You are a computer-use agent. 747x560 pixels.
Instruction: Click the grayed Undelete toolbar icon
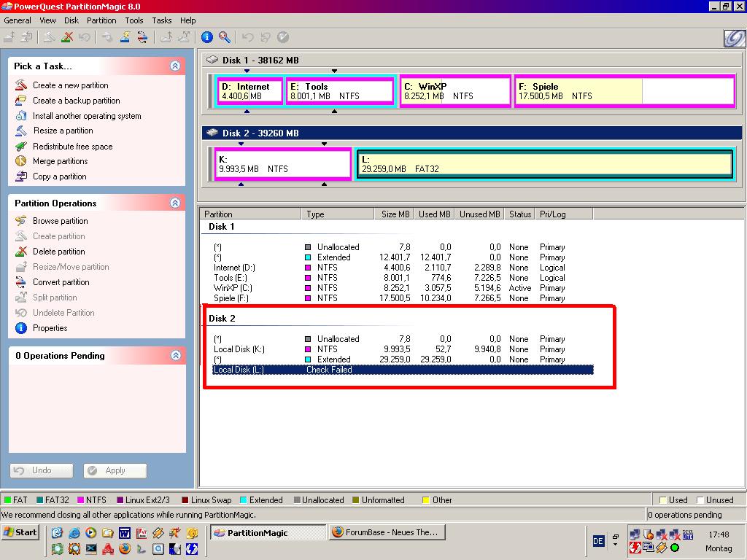click(85, 37)
